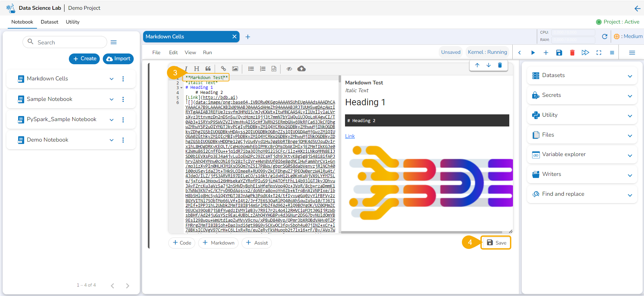Expand the Variable explorer panel
Image resolution: width=644 pixels, height=296 pixels.
(630, 155)
